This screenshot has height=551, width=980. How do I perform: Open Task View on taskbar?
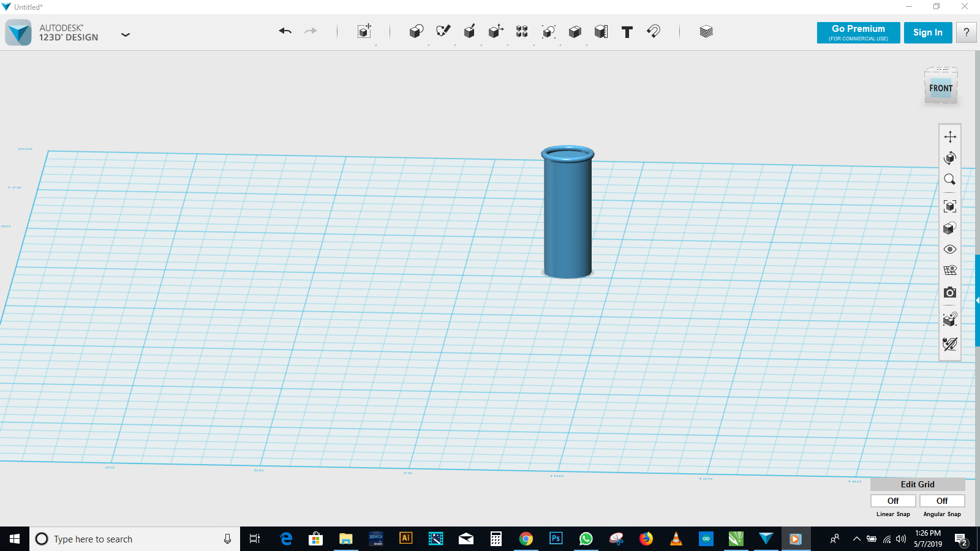coord(255,539)
